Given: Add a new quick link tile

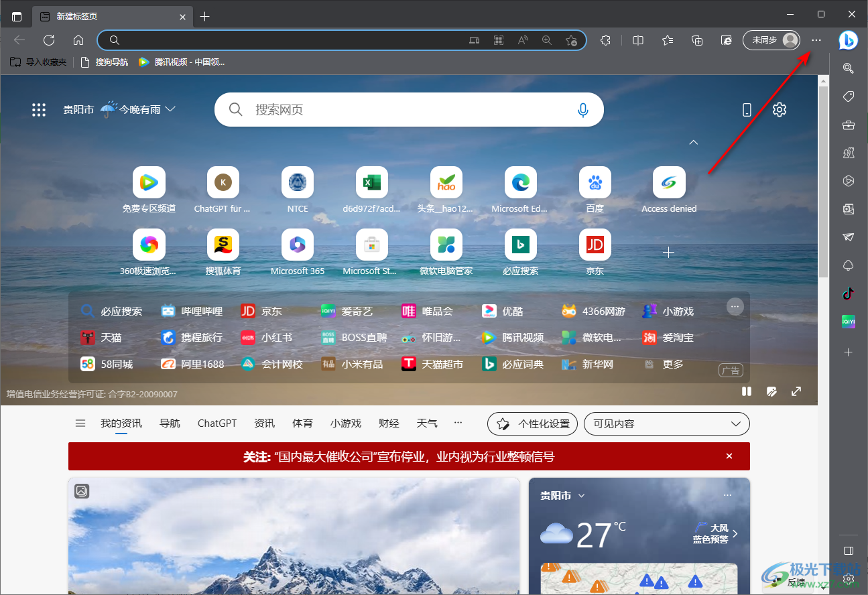Looking at the screenshot, I should [668, 253].
